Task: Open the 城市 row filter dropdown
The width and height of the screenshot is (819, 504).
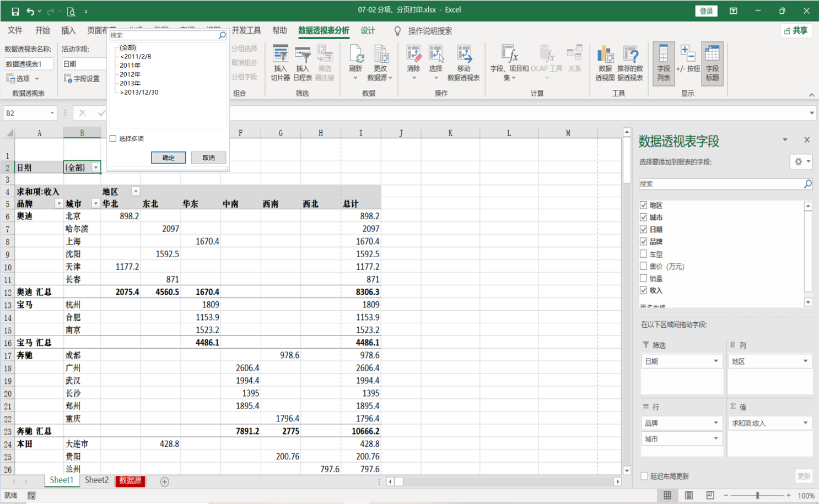Action: point(95,204)
